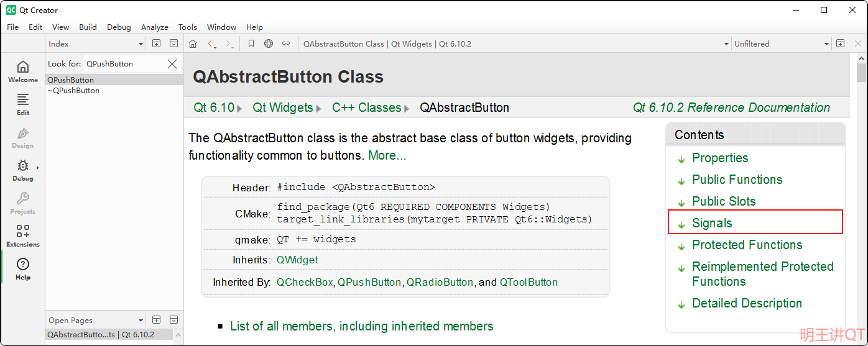Open the QCheckBox inherited-by link

(x=305, y=282)
